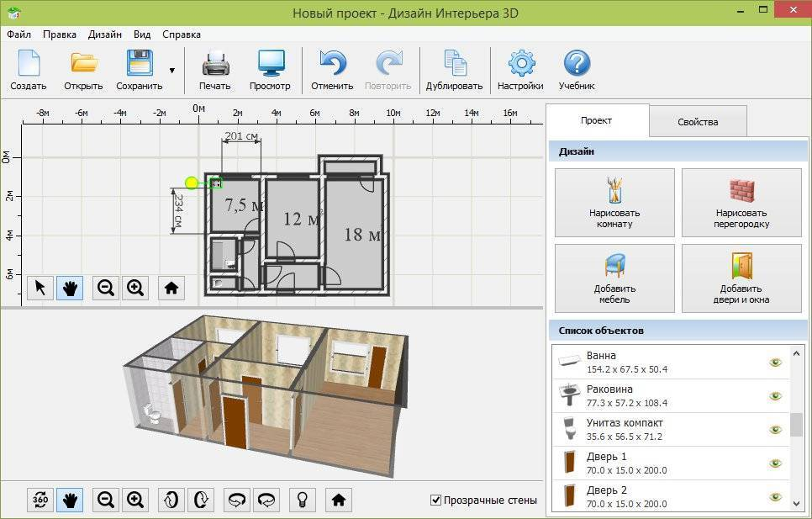Reset 2D plan view with home icon
812x519 pixels.
click(x=171, y=288)
